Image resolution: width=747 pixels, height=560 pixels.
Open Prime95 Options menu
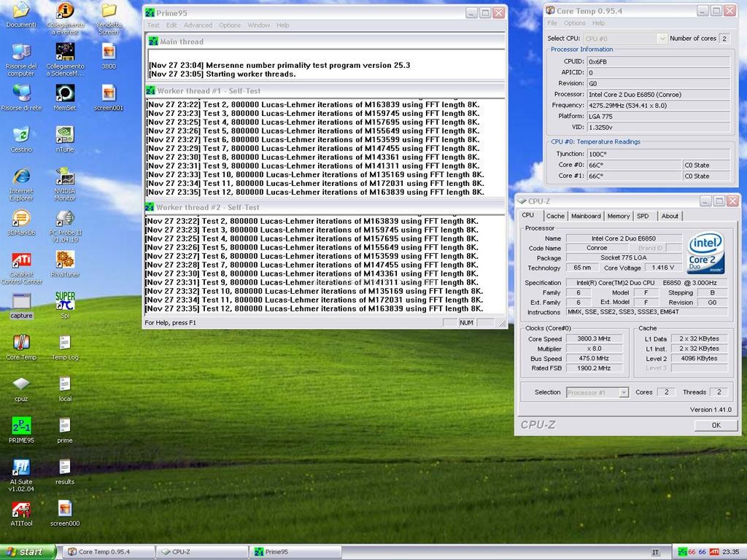click(x=230, y=26)
